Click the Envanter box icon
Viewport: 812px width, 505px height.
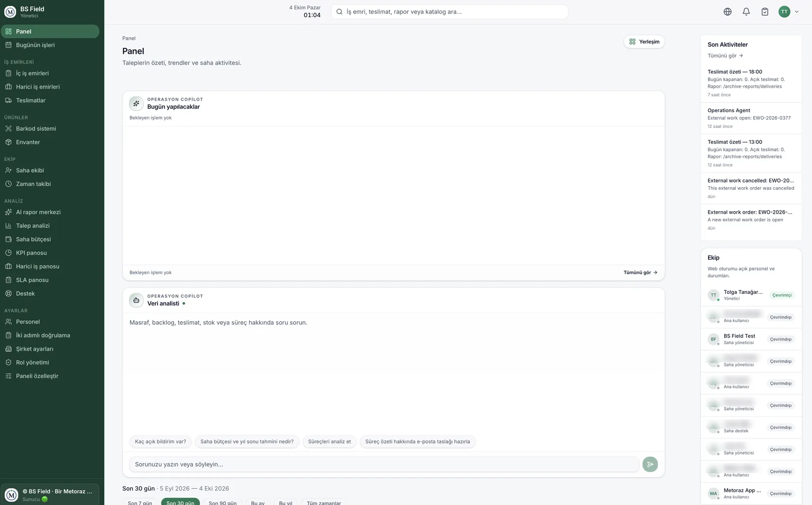click(x=8, y=142)
